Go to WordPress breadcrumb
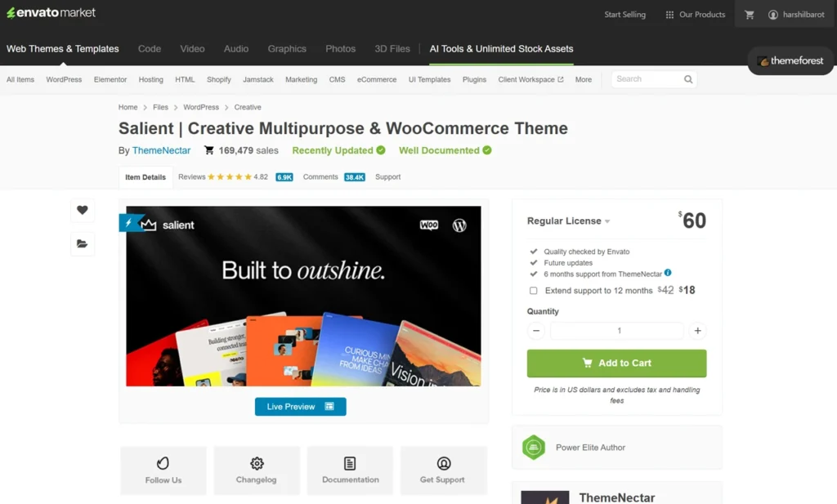The image size is (837, 504). coord(201,107)
